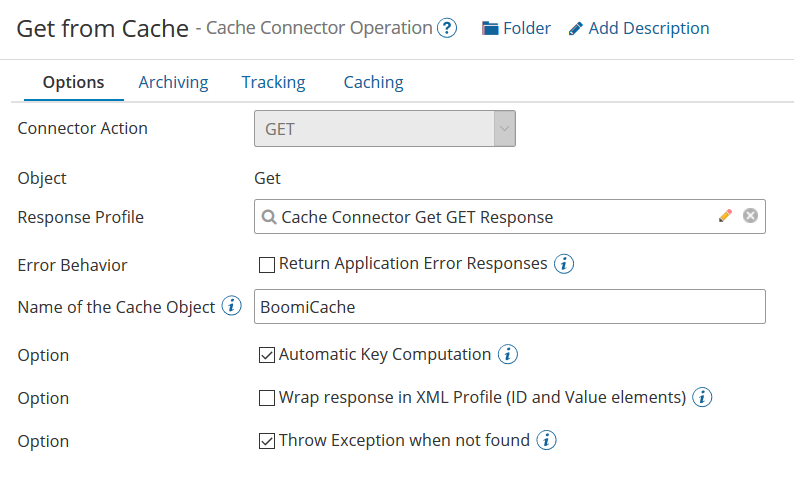Show info for Automatic Key Computation
The image size is (794, 482).
coord(507,354)
